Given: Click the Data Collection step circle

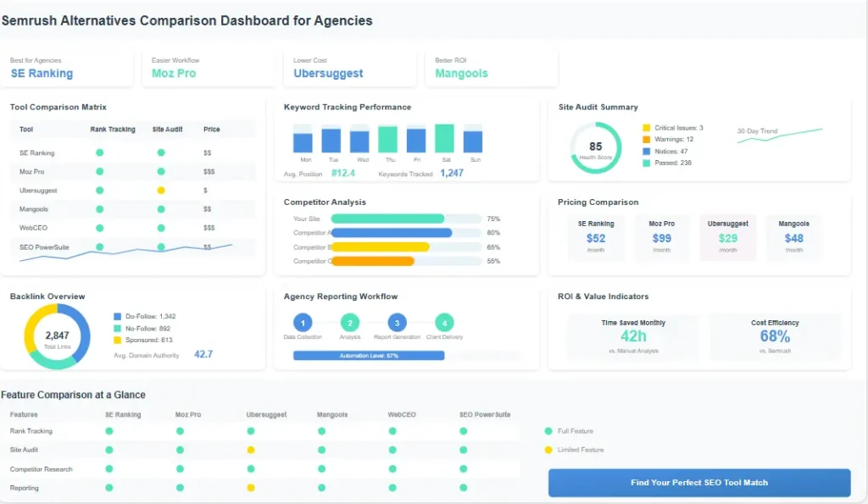Looking at the screenshot, I should pyautogui.click(x=303, y=323).
